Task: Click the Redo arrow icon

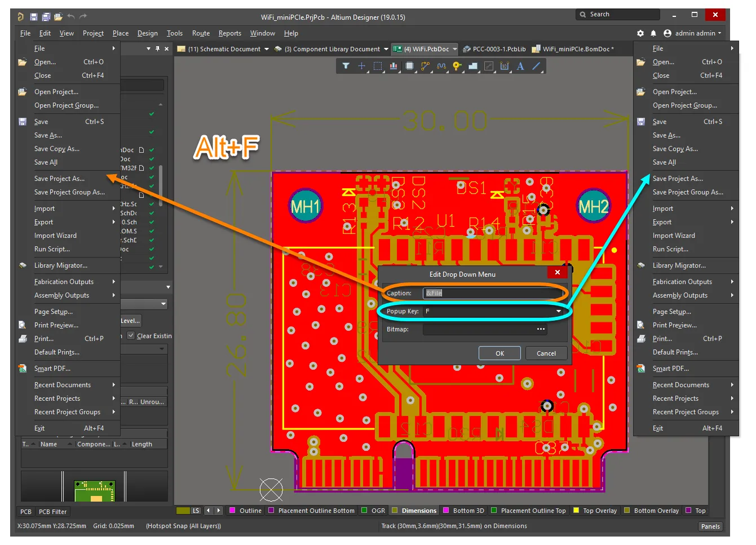Action: coord(83,17)
